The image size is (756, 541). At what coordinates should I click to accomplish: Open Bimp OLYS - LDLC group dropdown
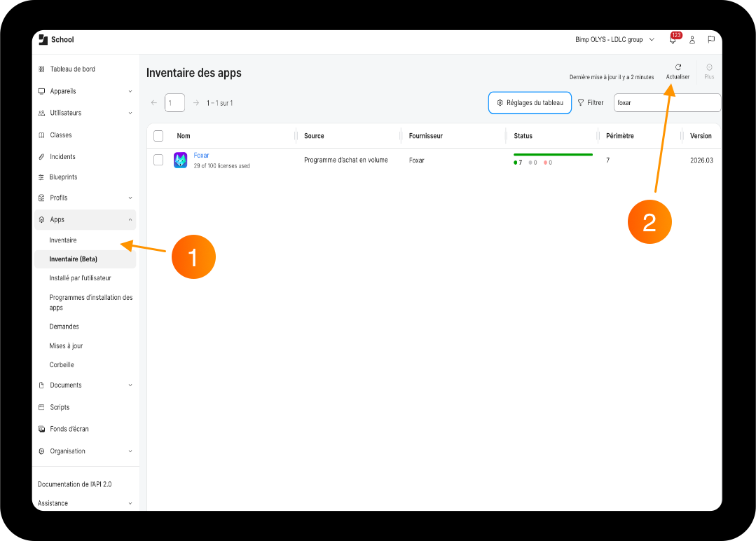click(614, 39)
